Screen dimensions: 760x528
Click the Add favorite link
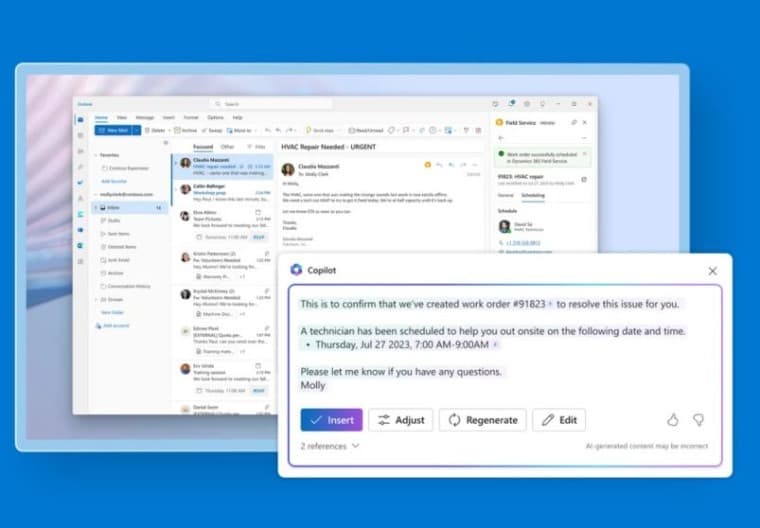113,181
